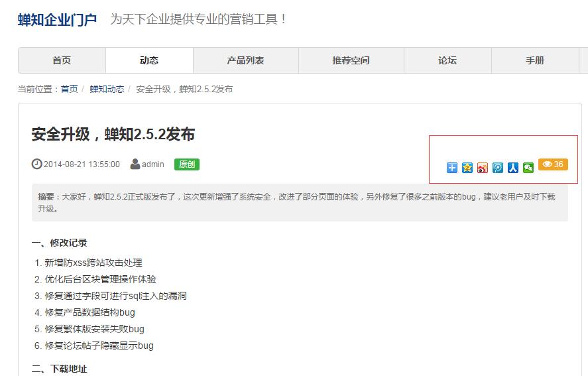This screenshot has width=588, height=376.
Task: Click the slogan 为天下企业提供专业的营销工具！
Action: tap(198, 19)
